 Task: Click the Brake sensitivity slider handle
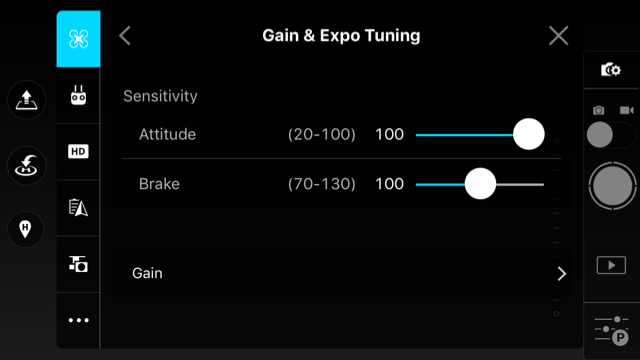click(480, 184)
